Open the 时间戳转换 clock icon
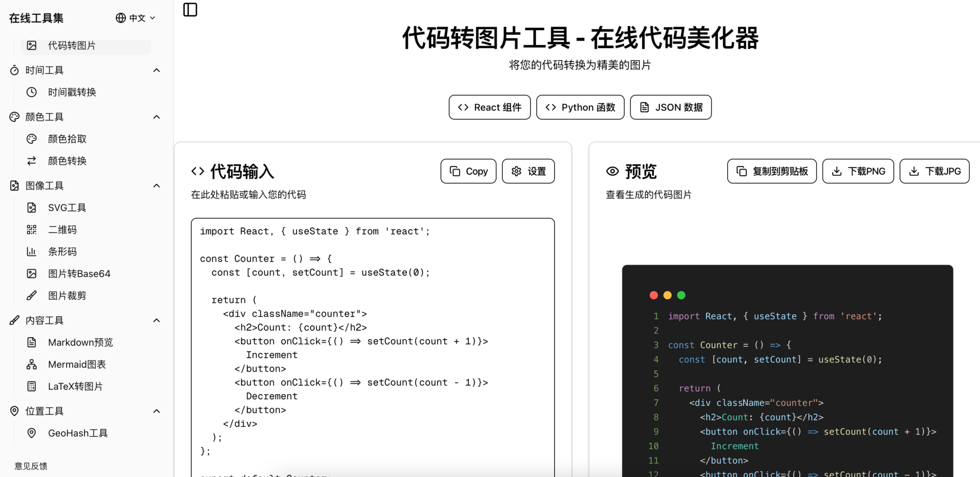The height and width of the screenshot is (477, 980). click(32, 92)
